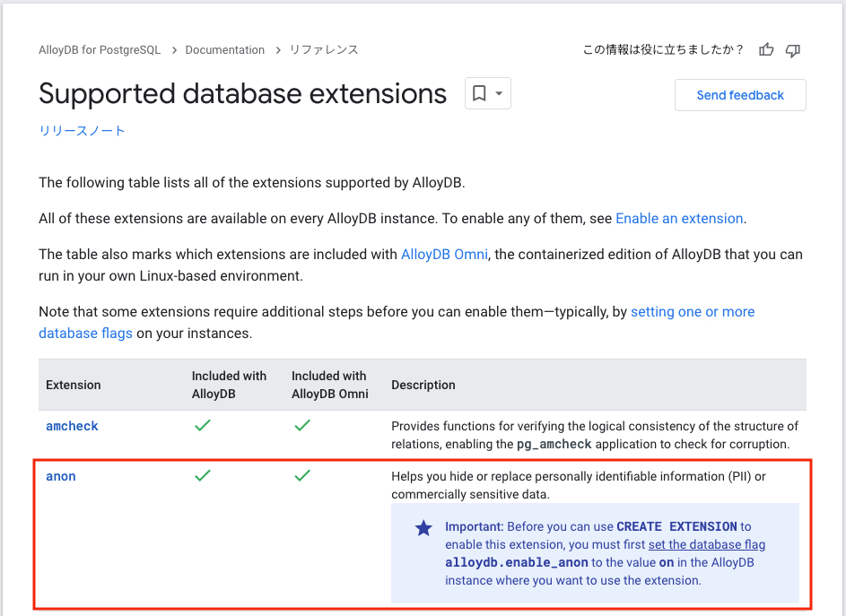Click the thumbs up helpful icon
The image size is (846, 616).
click(766, 50)
